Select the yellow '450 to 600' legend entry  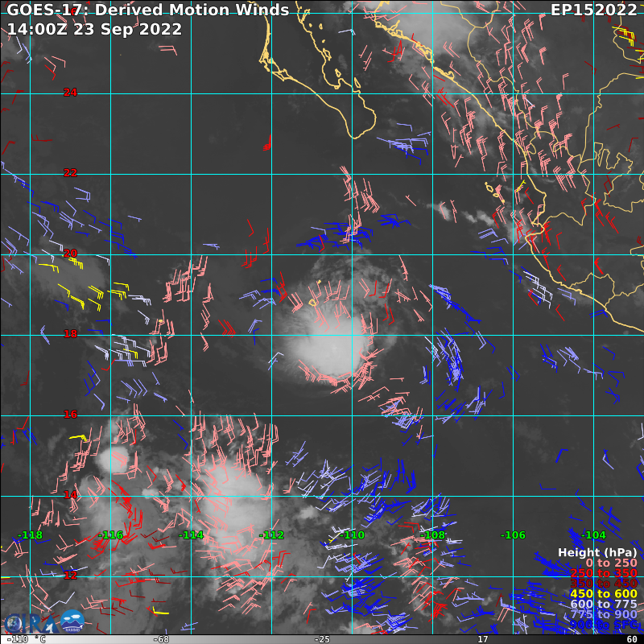point(604,594)
